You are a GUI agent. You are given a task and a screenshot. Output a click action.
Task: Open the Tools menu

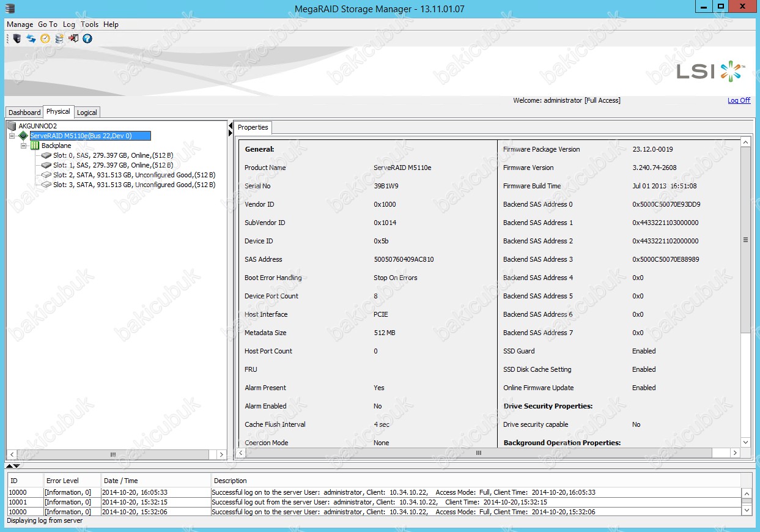tap(89, 24)
